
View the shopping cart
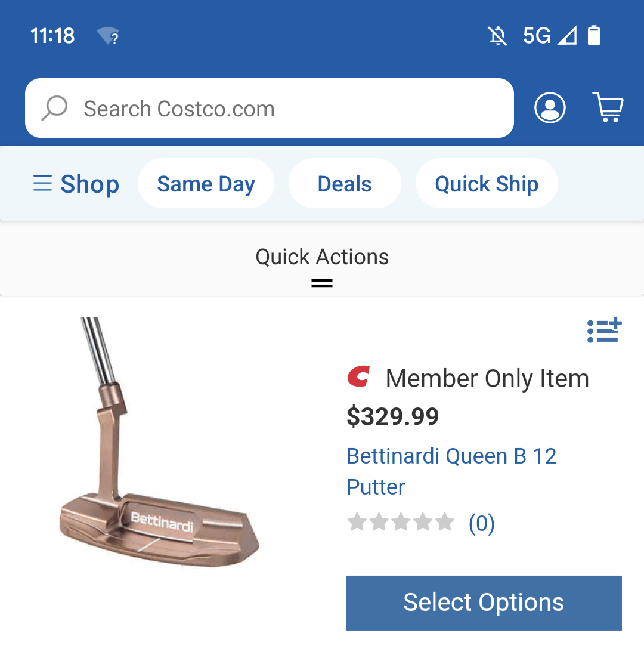click(x=608, y=108)
